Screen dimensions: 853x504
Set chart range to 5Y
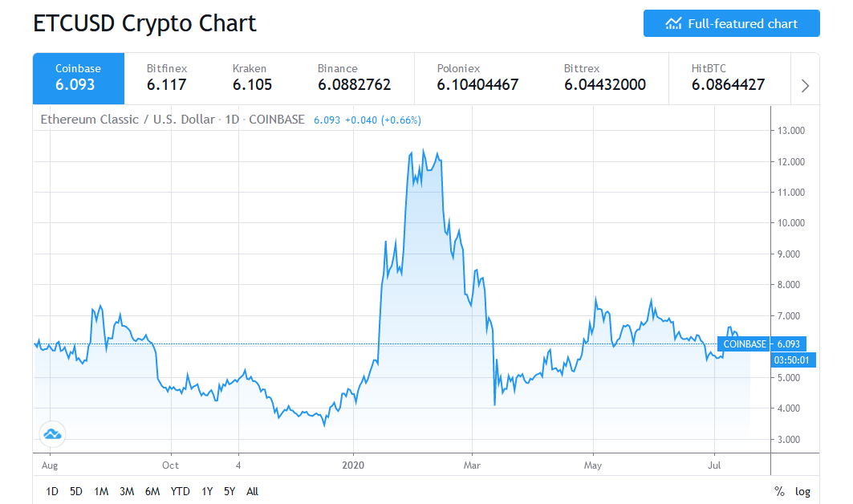coord(229,491)
